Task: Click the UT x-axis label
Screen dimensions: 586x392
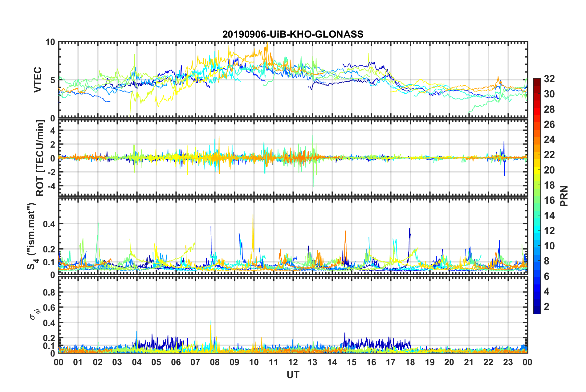Action: [293, 374]
